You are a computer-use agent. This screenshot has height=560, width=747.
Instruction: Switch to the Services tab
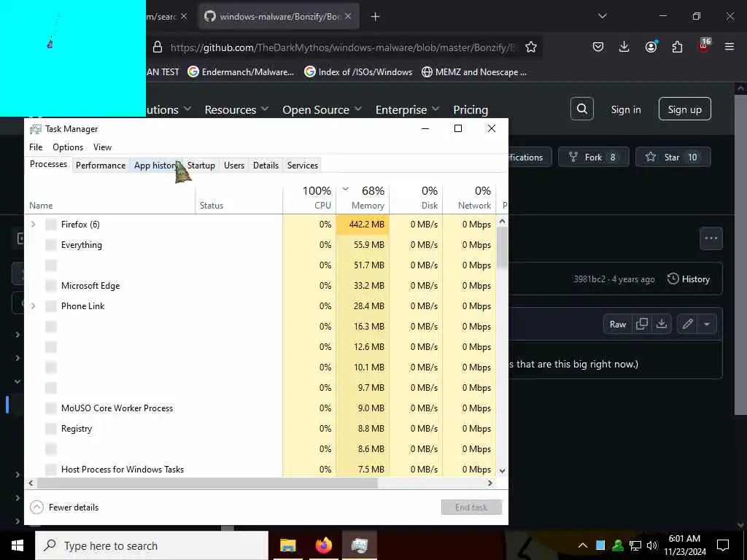coord(303,166)
